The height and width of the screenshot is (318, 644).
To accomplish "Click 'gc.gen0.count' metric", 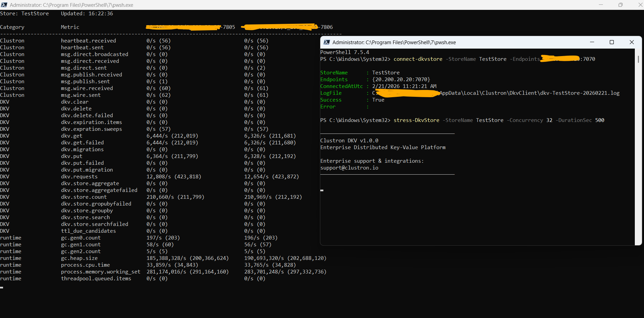I will (81, 238).
